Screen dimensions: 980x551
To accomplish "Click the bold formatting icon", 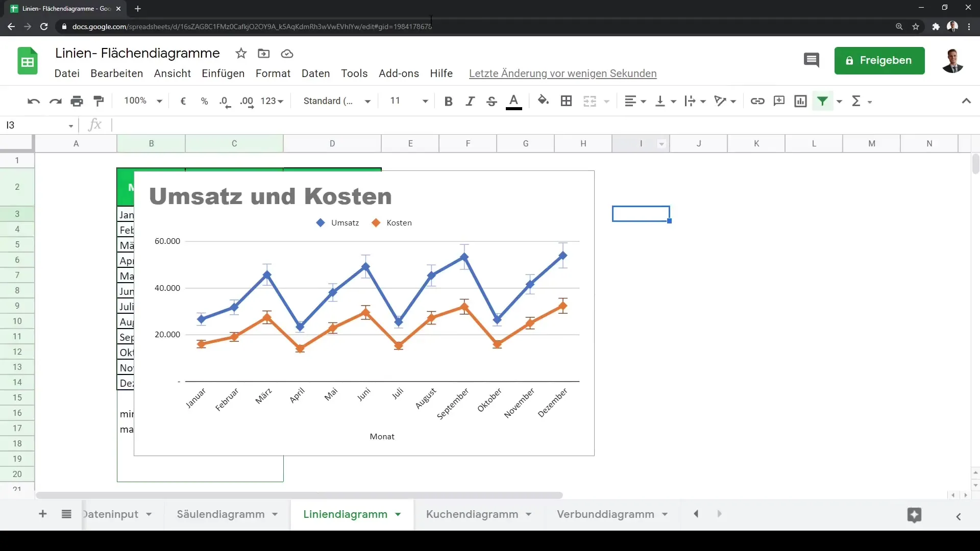I will 449,101.
